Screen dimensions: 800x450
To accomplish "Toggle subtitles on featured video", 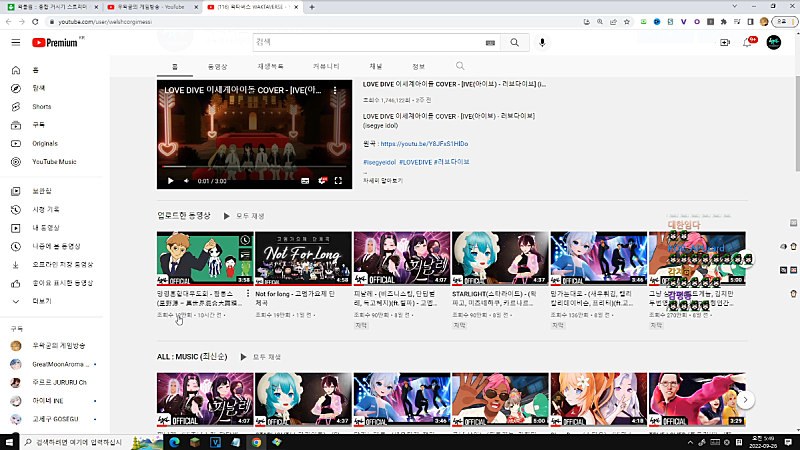I will click(x=305, y=181).
